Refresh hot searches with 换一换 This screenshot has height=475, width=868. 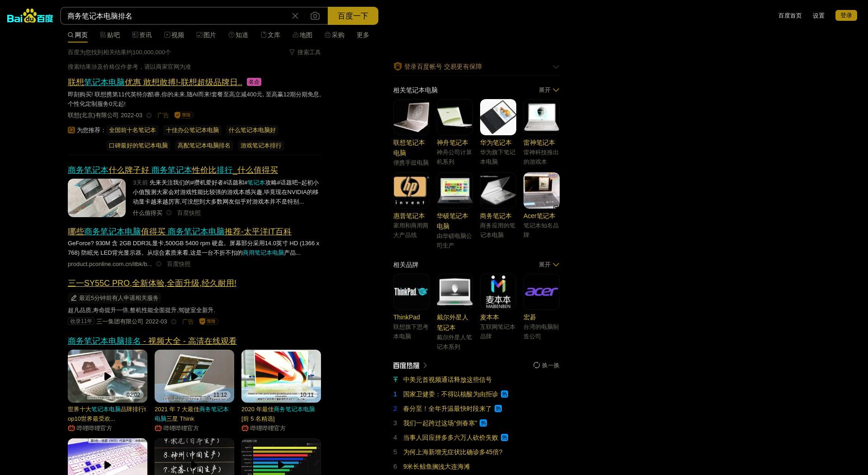pos(546,365)
